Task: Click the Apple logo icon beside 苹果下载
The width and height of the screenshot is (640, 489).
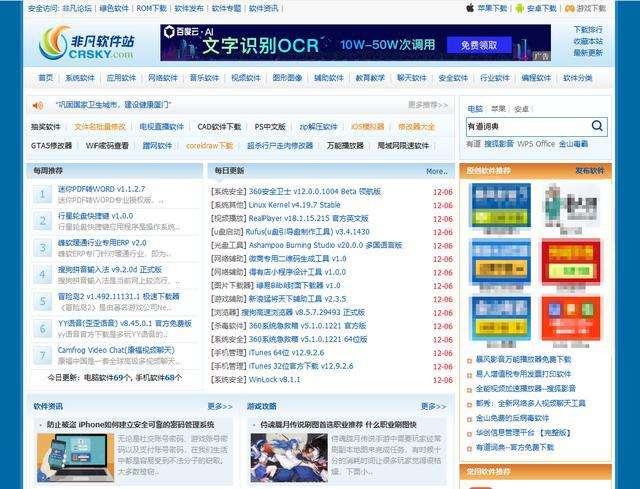Action: (470, 8)
